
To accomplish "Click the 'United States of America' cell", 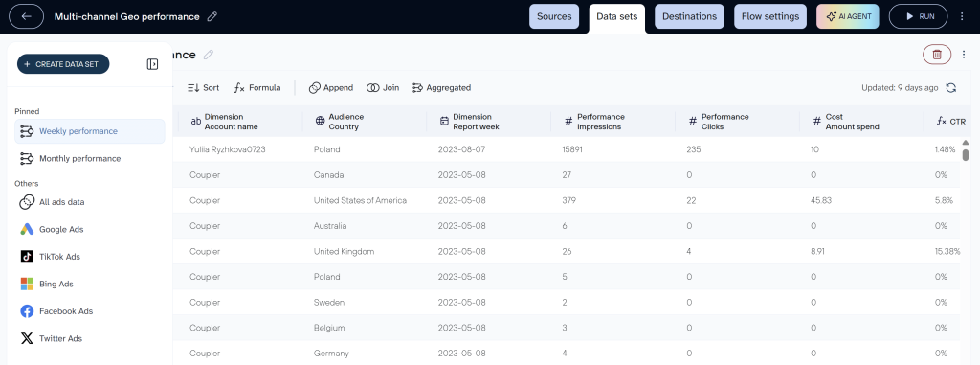I will [360, 200].
